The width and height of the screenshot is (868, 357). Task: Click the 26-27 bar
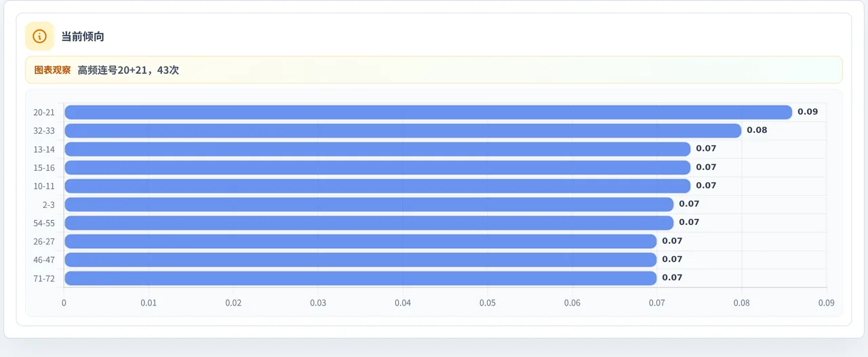click(x=360, y=241)
